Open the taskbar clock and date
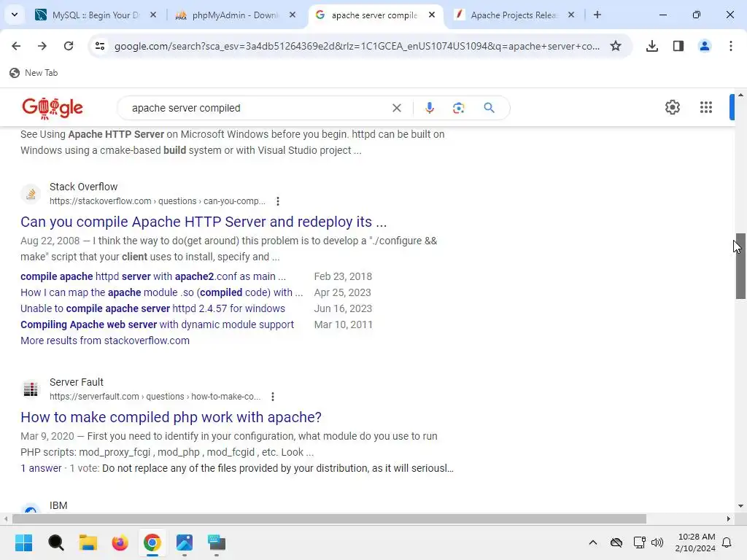This screenshot has height=560, width=747. pyautogui.click(x=695, y=542)
